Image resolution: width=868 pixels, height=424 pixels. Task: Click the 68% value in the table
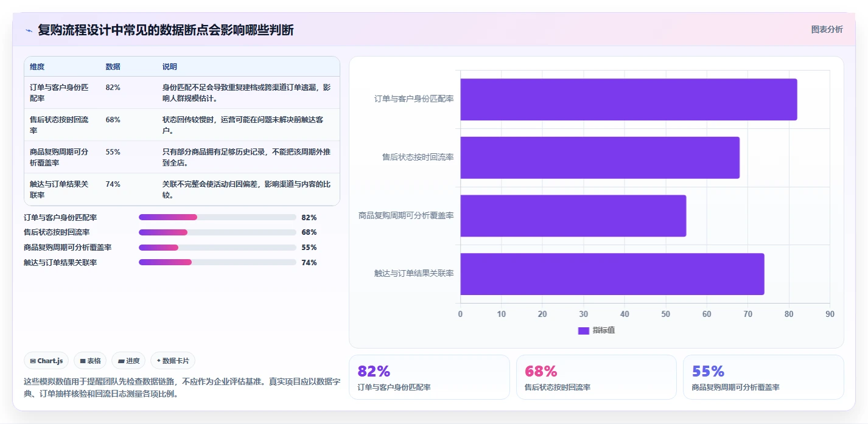pos(113,120)
